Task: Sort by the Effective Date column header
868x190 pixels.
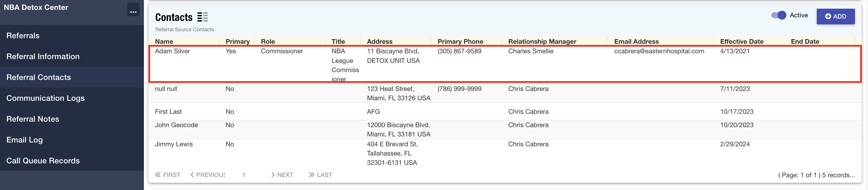Action: (741, 41)
